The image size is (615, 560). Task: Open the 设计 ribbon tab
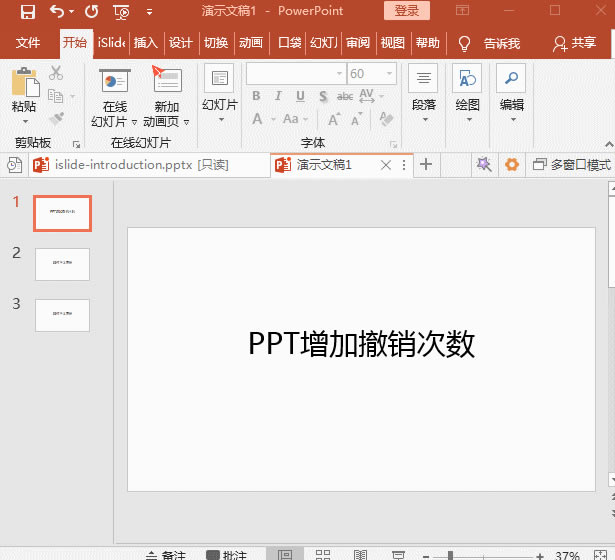tap(180, 43)
